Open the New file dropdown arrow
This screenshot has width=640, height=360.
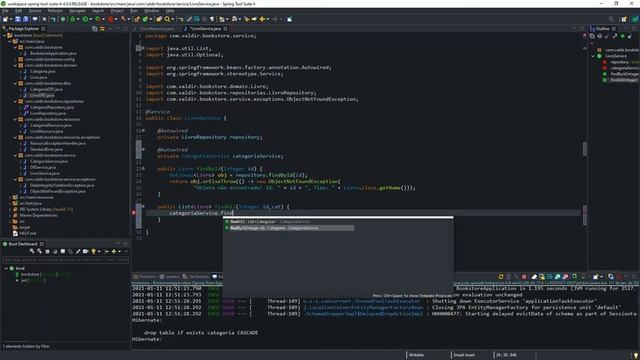point(11,19)
